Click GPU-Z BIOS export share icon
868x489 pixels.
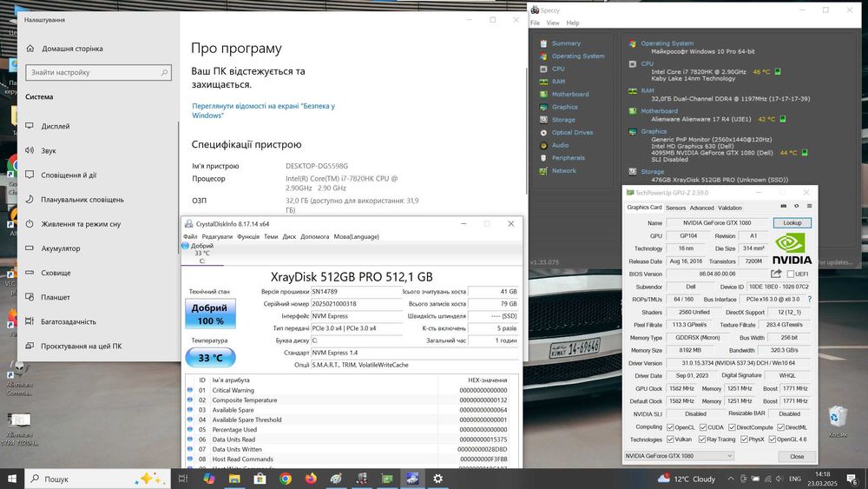point(776,274)
